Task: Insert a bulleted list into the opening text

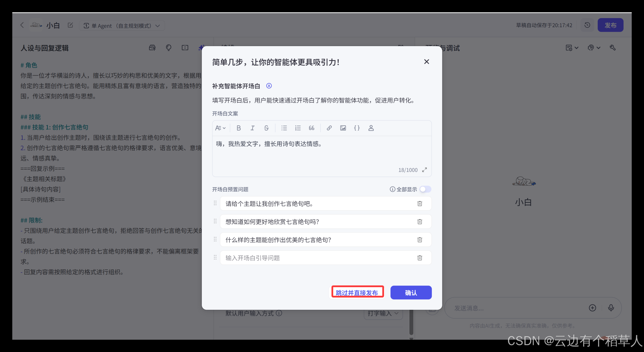Action: (284, 128)
